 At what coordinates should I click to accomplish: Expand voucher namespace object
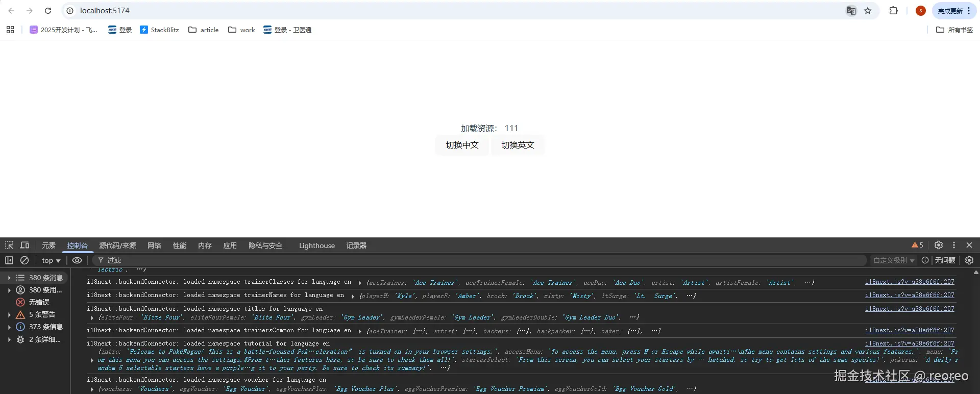[92, 389]
